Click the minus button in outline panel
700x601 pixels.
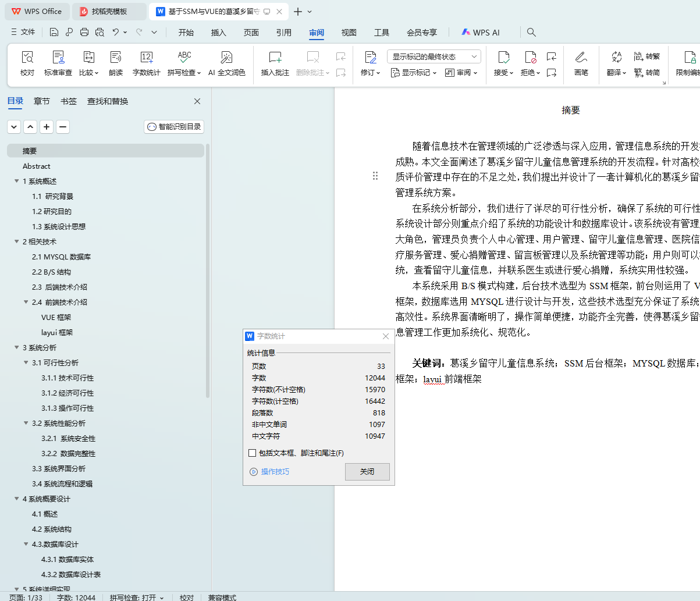coord(63,127)
